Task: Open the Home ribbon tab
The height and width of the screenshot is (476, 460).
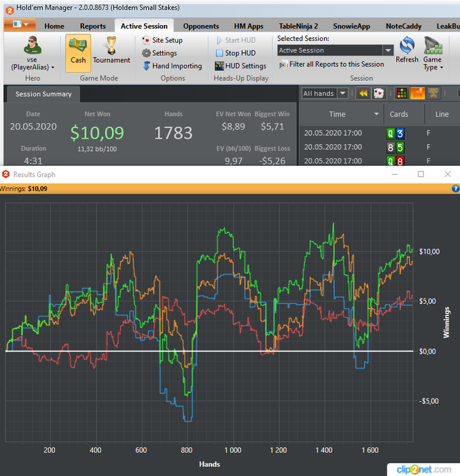Action: [x=54, y=26]
